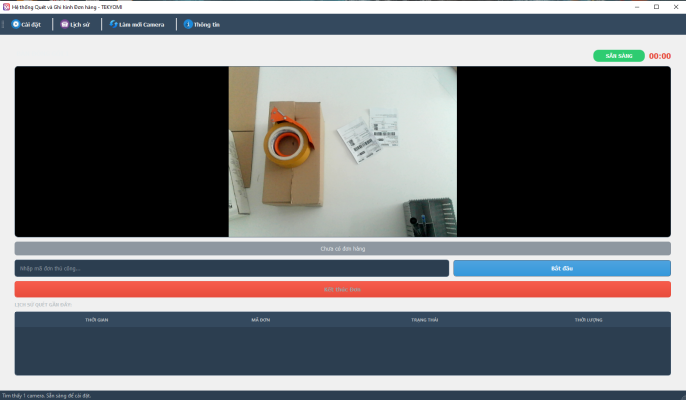Click the THỜI LƯỢNG column header
The image size is (686, 400).
click(588, 320)
